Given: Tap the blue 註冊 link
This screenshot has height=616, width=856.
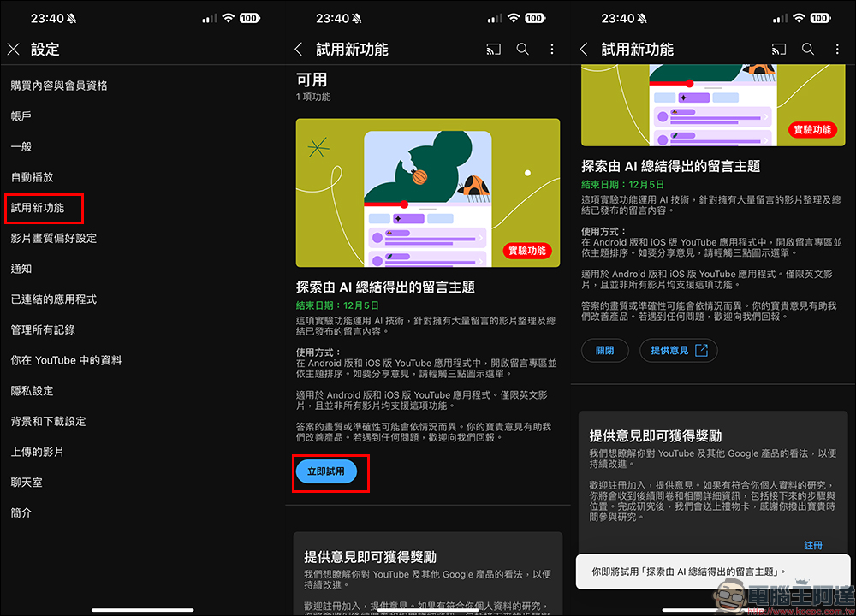Looking at the screenshot, I should click(x=812, y=545).
